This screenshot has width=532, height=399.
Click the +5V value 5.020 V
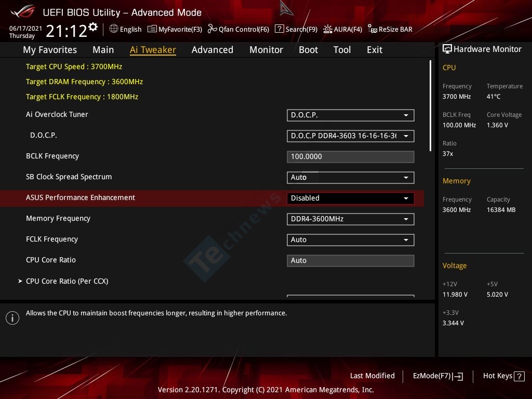497,295
